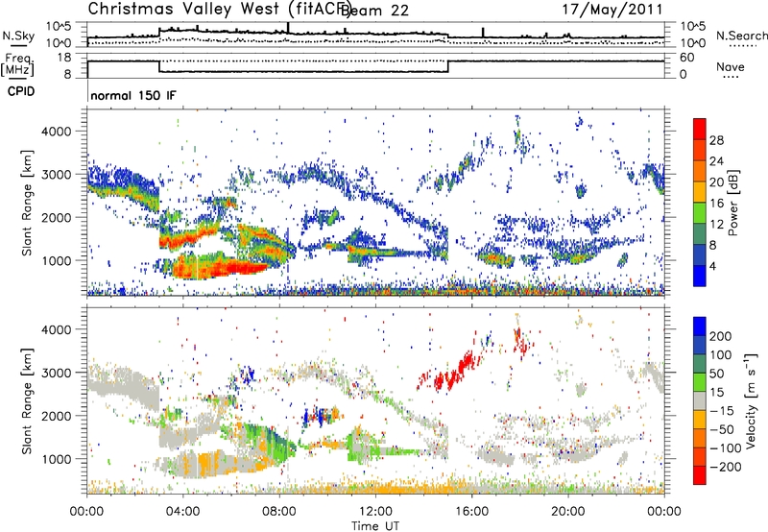Image resolution: width=768 pixels, height=532 pixels.
Task: Select the '-200' label on Velocity colorbar
Action: coord(726,467)
